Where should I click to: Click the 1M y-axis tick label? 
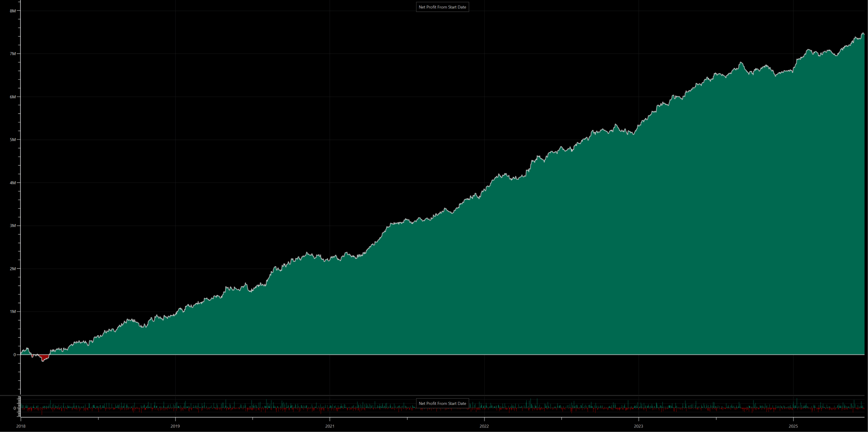click(13, 312)
